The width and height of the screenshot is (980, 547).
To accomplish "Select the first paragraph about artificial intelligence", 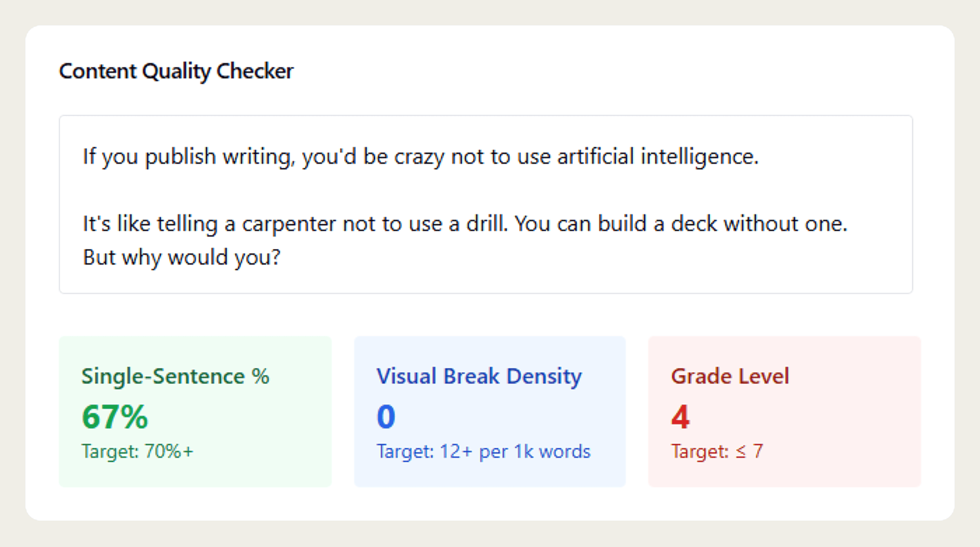I will tap(419, 156).
